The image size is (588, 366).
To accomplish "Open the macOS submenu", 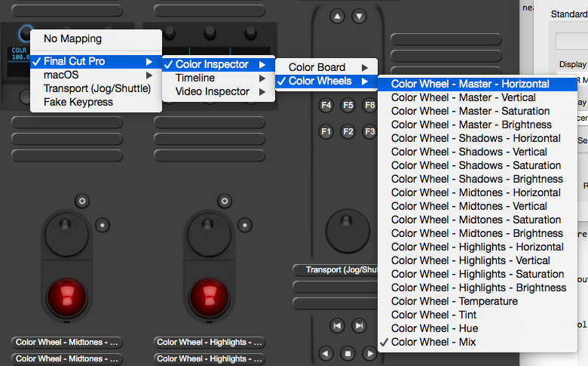I will 96,75.
